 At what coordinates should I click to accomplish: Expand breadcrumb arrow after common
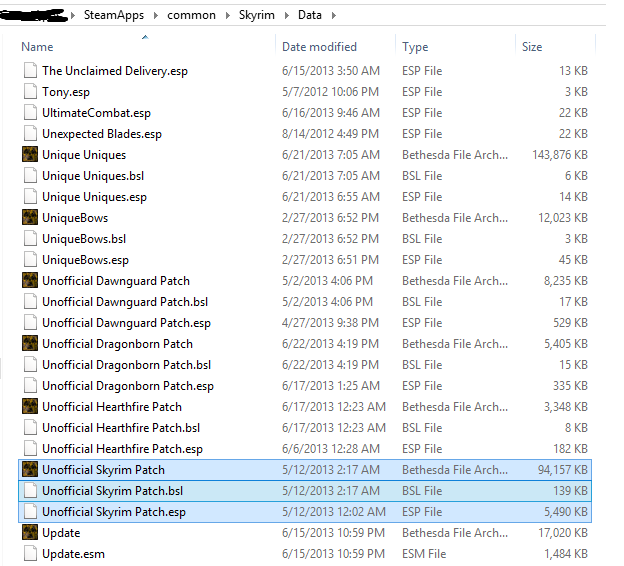point(228,15)
